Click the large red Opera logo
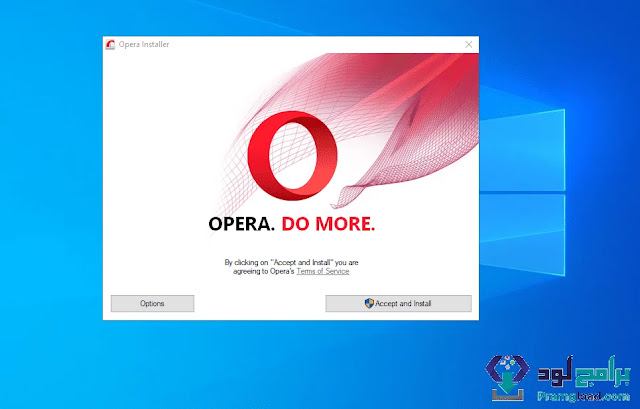Viewport: 640px width, 409px height. 292,156
